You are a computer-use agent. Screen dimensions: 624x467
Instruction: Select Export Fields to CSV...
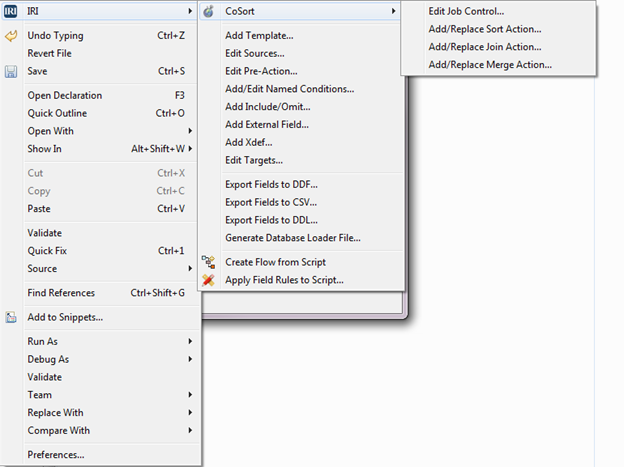tap(302, 202)
